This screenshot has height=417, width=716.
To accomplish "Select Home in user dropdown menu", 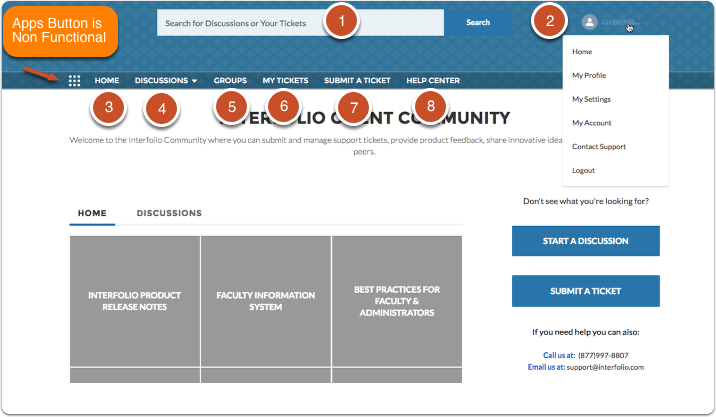I will point(582,52).
